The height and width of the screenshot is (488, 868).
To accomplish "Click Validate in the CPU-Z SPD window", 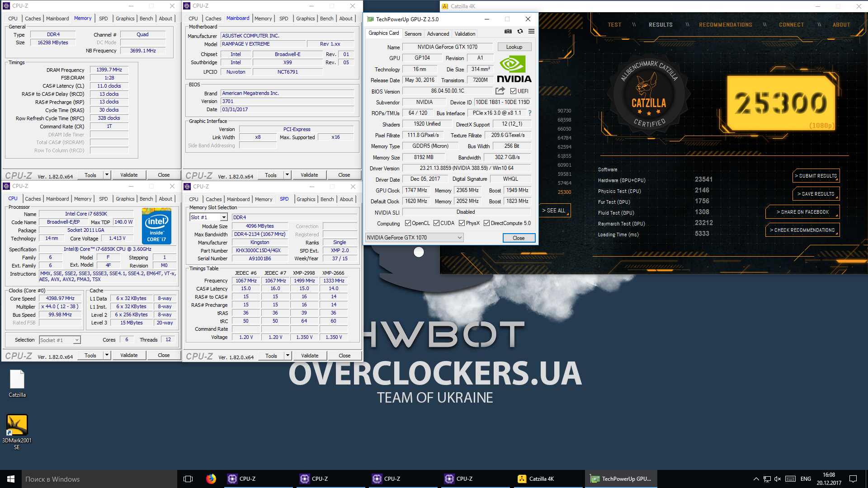I will pos(310,356).
